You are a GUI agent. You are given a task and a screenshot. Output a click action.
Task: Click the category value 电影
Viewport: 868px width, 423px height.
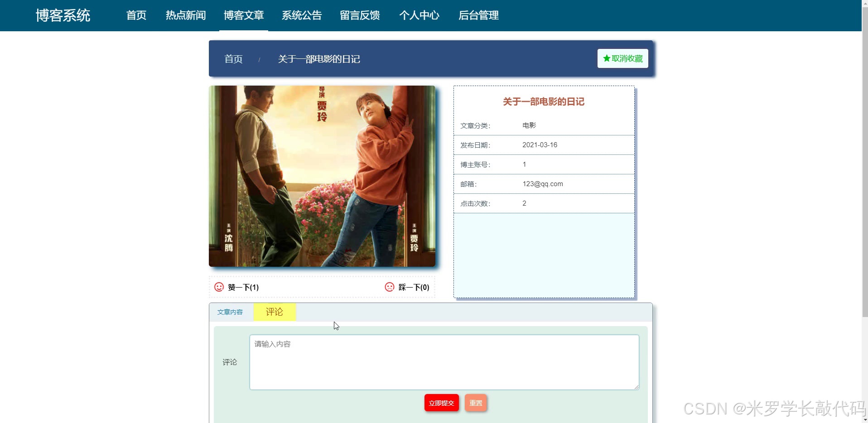coord(529,125)
